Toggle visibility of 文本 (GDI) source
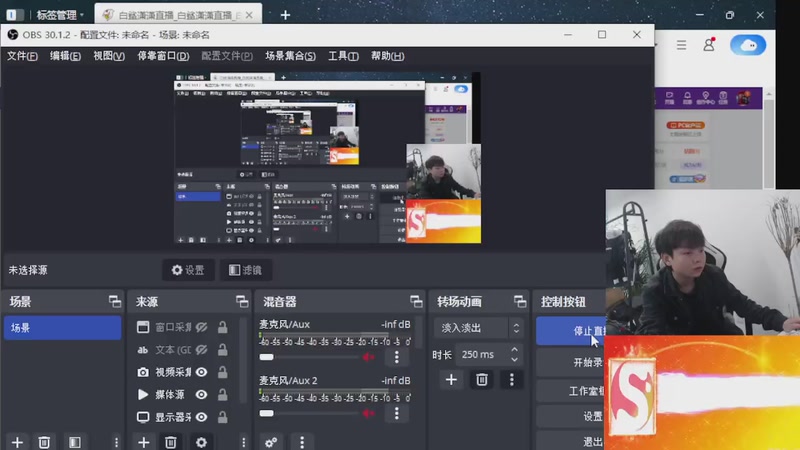This screenshot has height=450, width=800. point(202,349)
